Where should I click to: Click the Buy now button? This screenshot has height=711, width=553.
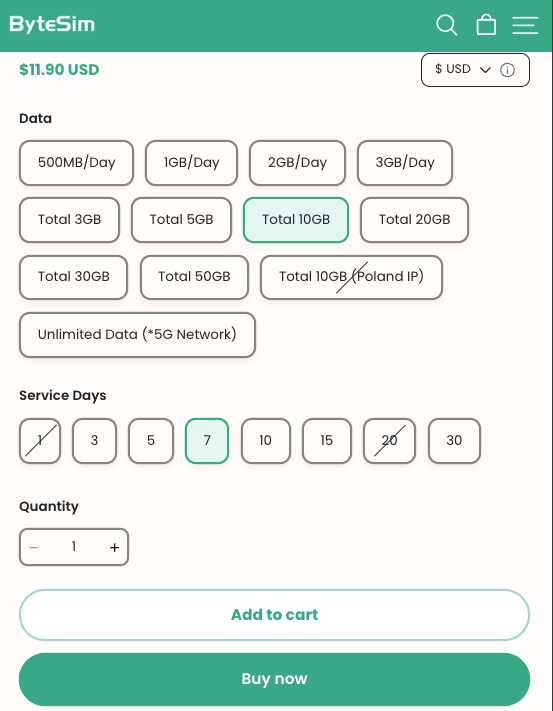tap(274, 679)
